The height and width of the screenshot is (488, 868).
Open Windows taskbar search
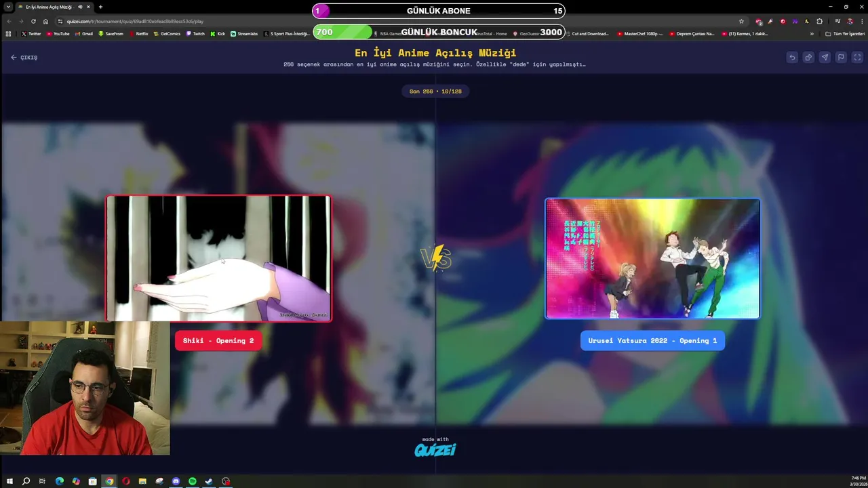pyautogui.click(x=26, y=481)
